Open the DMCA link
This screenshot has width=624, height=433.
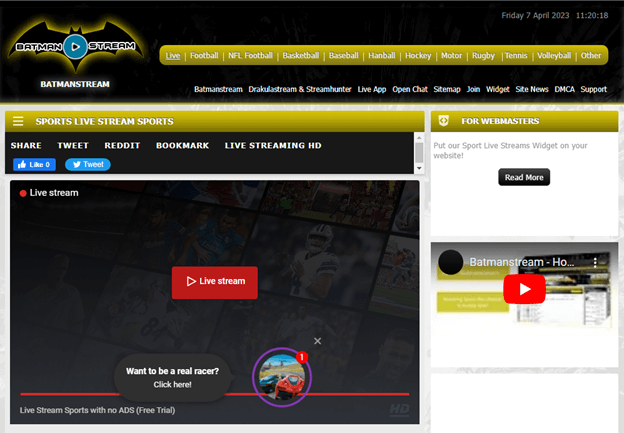tap(565, 89)
